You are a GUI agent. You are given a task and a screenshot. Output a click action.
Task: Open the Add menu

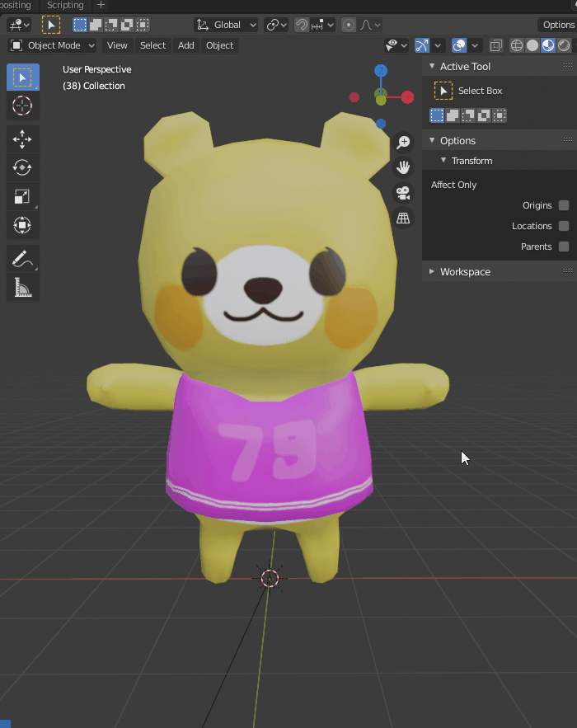[185, 45]
